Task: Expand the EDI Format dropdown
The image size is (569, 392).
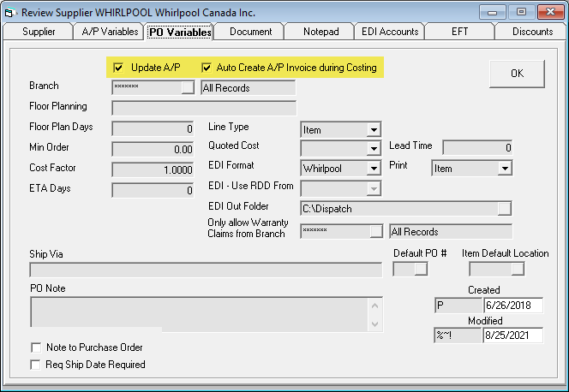Action: [374, 168]
